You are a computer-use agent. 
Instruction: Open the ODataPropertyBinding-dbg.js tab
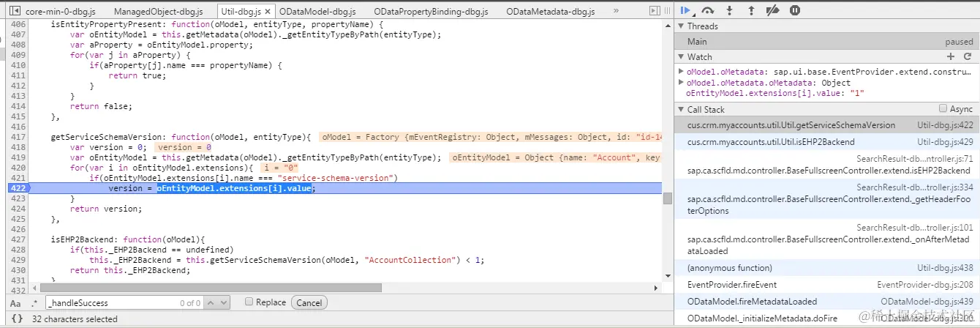point(431,12)
